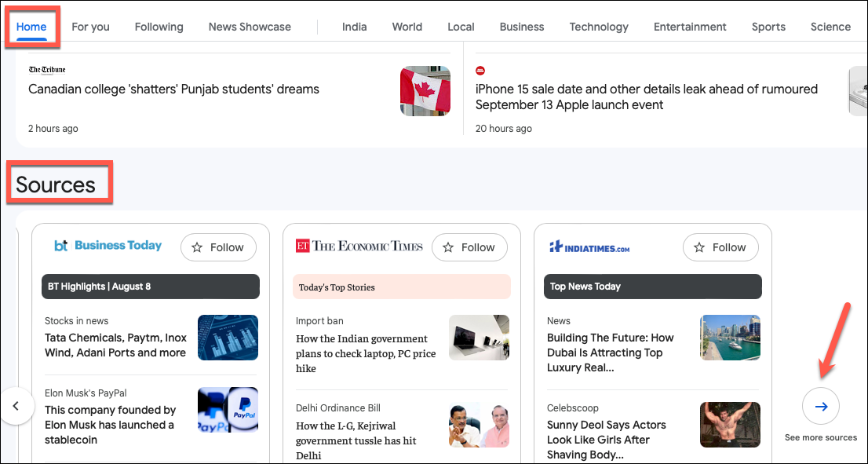This screenshot has width=868, height=464.
Task: Open the Dubai luxury real estate article
Action: point(610,353)
